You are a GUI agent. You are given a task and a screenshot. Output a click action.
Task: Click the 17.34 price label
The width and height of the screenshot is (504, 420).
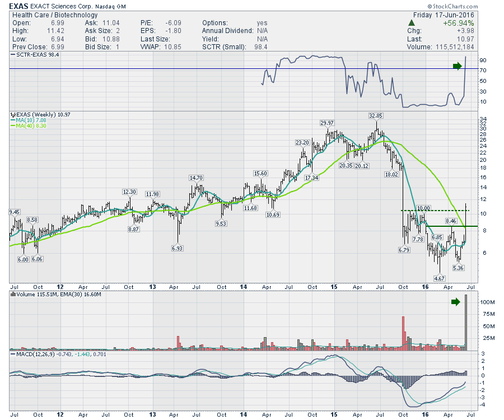click(312, 178)
